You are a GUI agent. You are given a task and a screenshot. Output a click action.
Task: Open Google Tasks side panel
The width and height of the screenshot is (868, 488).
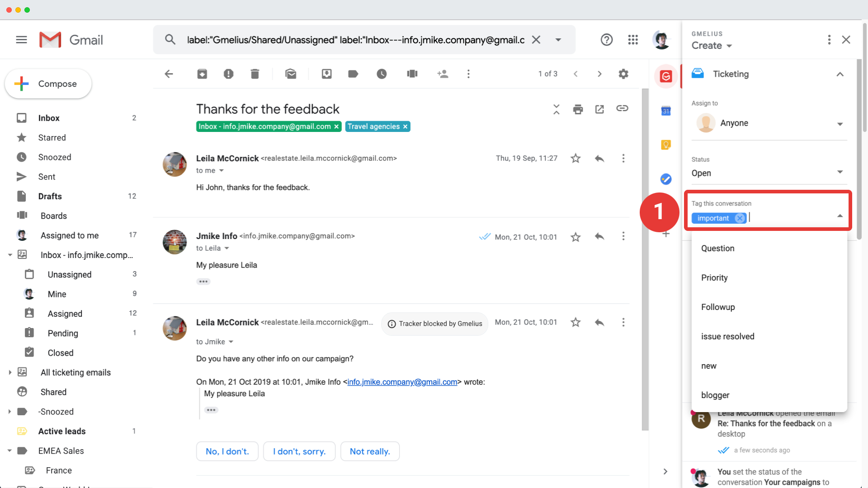coord(666,179)
